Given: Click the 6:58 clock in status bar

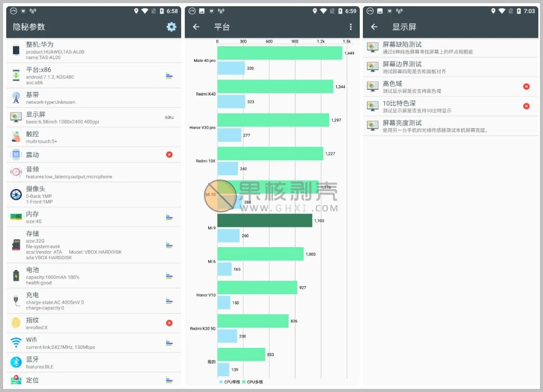Looking at the screenshot, I should point(172,11).
